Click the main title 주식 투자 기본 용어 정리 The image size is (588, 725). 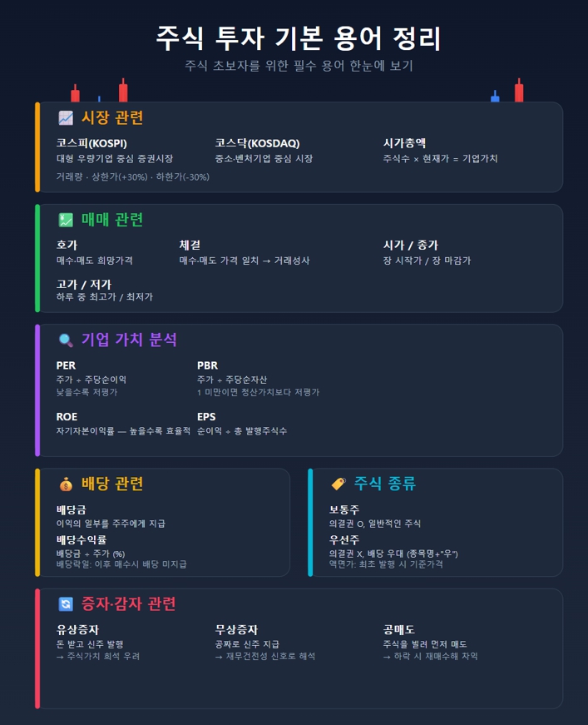[x=299, y=38]
